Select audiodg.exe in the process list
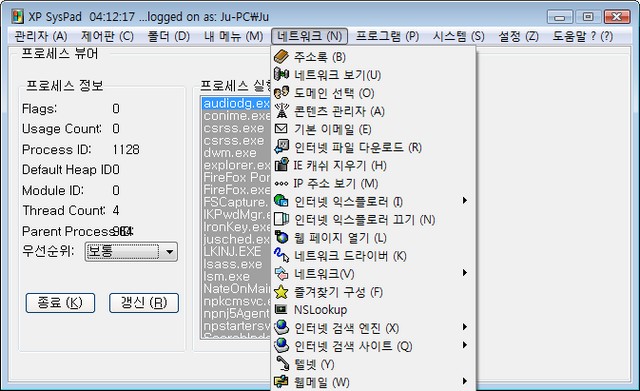Screen dimensions: 640x391 236,103
